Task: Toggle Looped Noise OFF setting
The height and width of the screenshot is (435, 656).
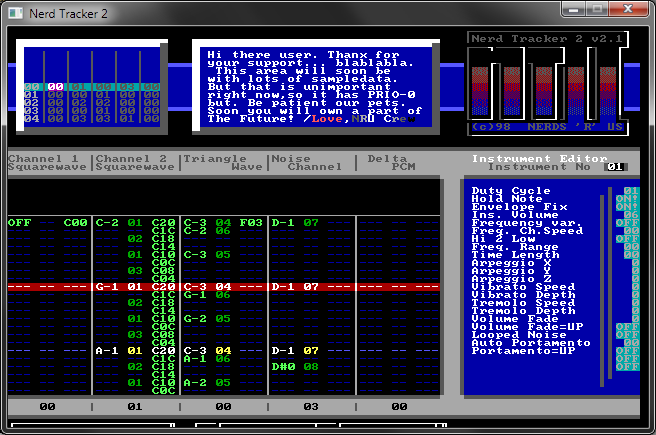Action: click(627, 335)
